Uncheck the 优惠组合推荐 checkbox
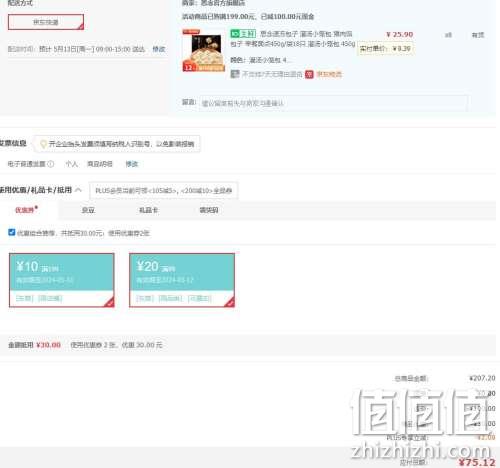Image resolution: width=500 pixels, height=468 pixels. coord(12,232)
